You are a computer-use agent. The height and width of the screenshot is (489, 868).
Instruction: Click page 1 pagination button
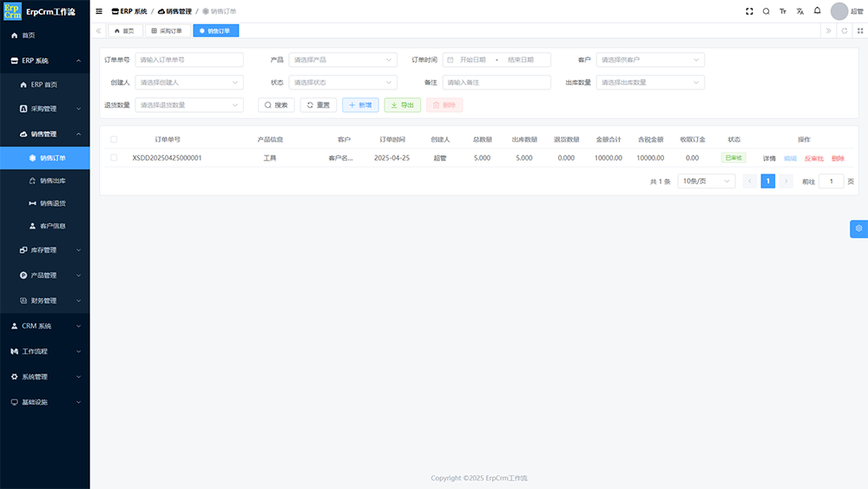click(x=768, y=181)
